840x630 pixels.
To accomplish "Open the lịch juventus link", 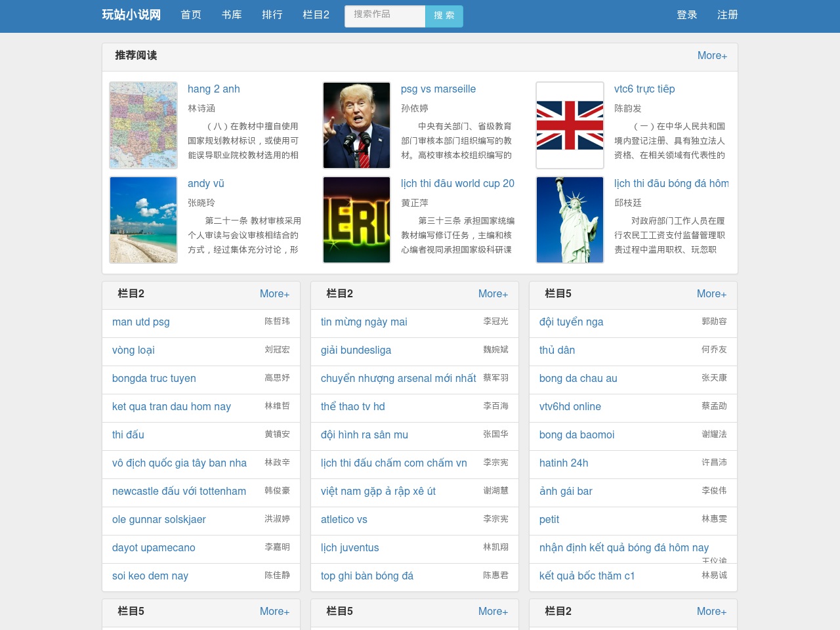I will (x=350, y=548).
